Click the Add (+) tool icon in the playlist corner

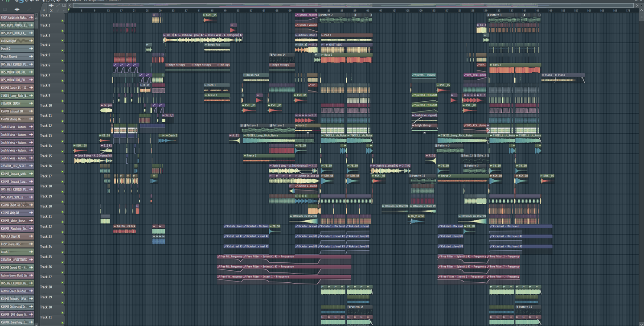tap(44, 10)
